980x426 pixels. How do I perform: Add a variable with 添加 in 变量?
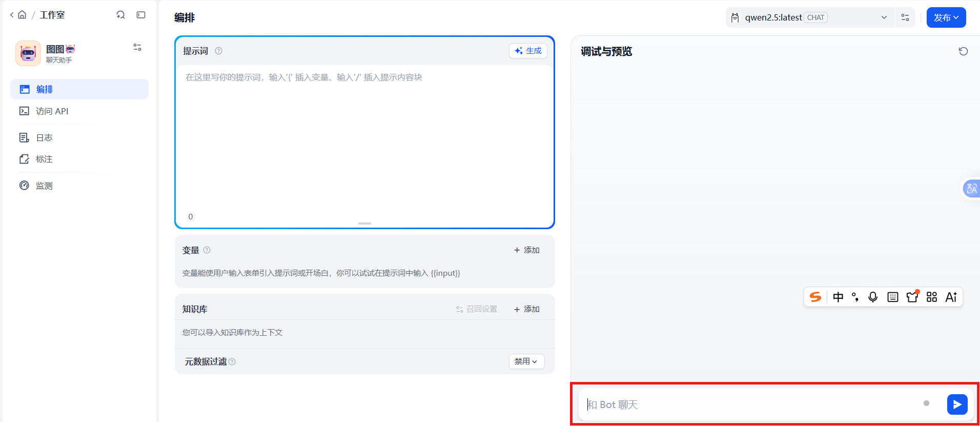(527, 250)
